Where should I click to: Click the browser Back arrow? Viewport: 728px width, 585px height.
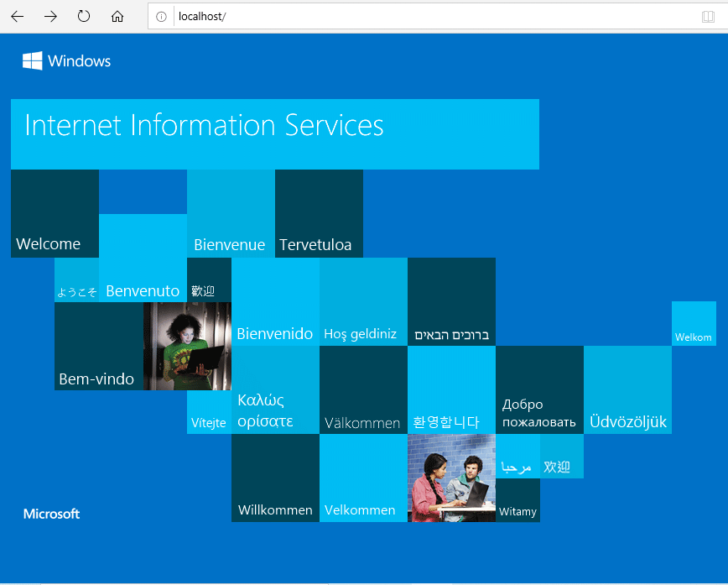point(17,15)
